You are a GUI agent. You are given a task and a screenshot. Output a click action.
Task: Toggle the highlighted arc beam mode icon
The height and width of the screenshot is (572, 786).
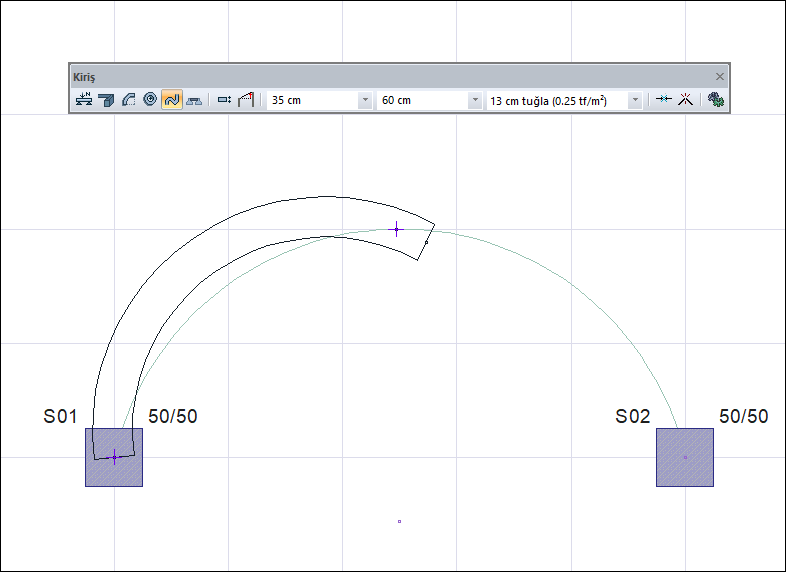click(x=172, y=100)
